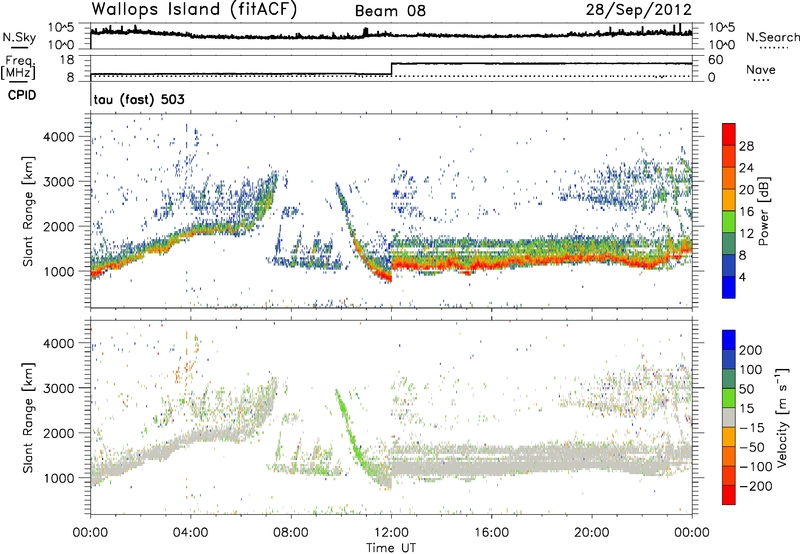
Task: Click the 'Power [dB]' colorbar label
Action: [763, 211]
